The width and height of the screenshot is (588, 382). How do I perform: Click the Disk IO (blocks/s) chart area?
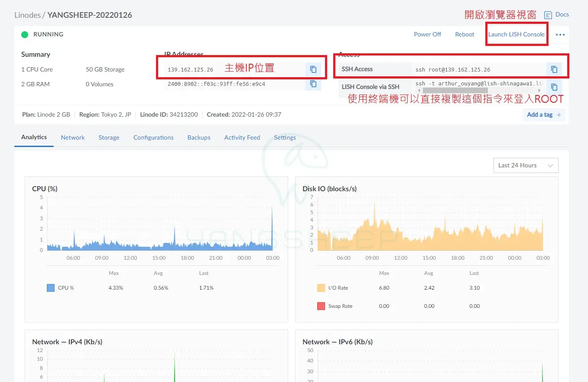430,224
